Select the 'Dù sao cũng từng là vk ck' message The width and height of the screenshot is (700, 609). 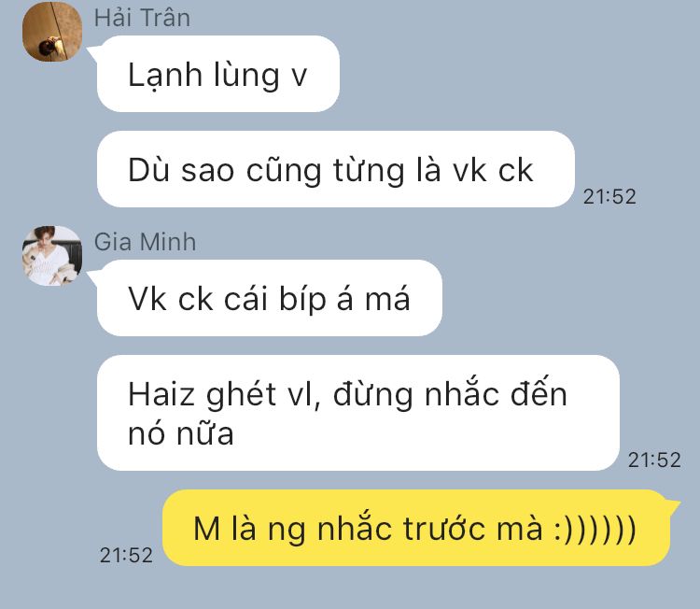click(x=335, y=169)
